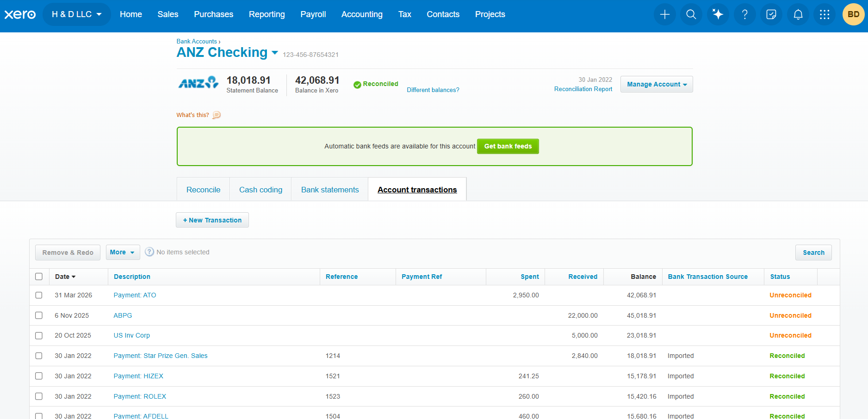
Task: Open the Contacts menu
Action: pos(443,14)
